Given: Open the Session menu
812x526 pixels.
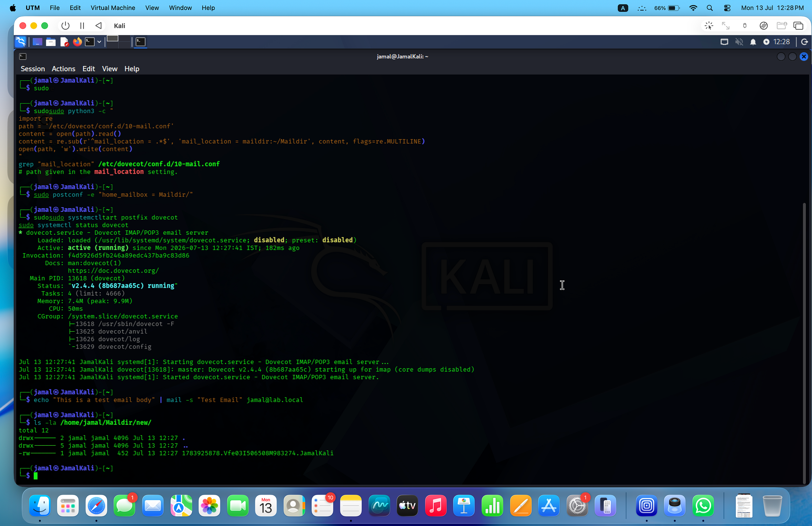Looking at the screenshot, I should point(33,69).
